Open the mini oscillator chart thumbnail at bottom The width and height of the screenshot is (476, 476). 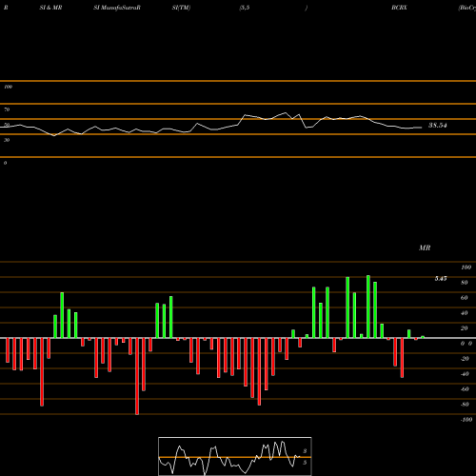[235, 456]
